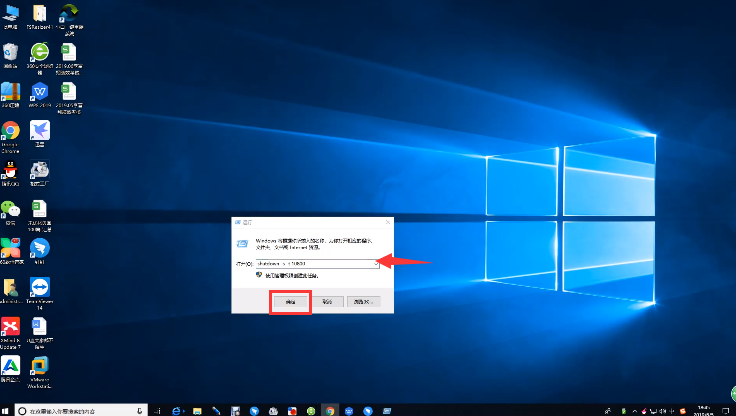Launch TeamViewer 14 from the desktop
The height and width of the screenshot is (416, 736).
point(39,294)
